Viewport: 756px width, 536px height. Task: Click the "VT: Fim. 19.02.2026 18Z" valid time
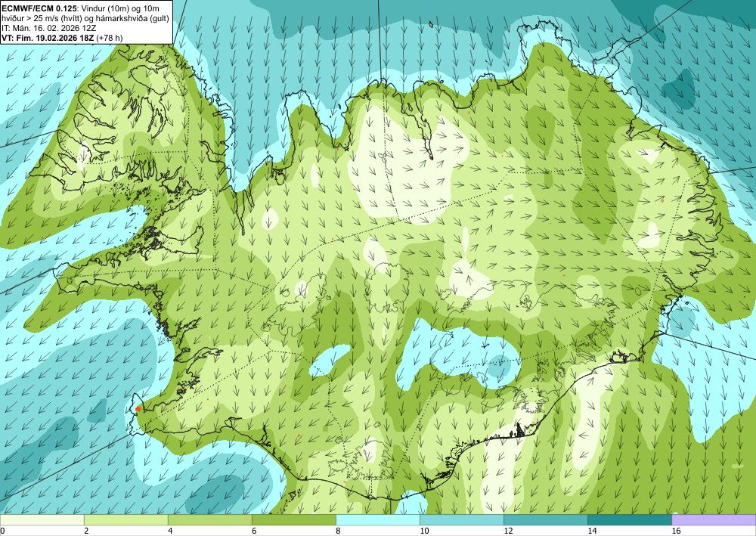pos(48,38)
